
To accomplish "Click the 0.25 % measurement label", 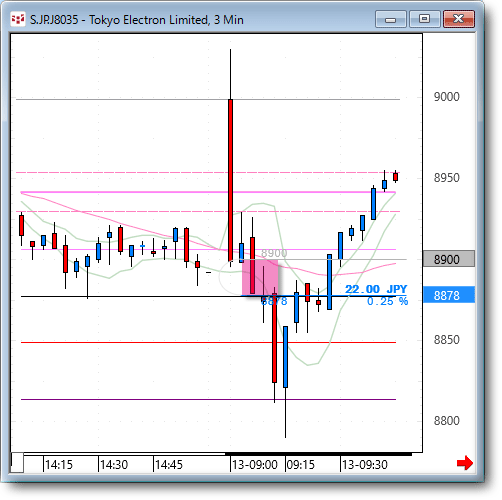I will (387, 301).
